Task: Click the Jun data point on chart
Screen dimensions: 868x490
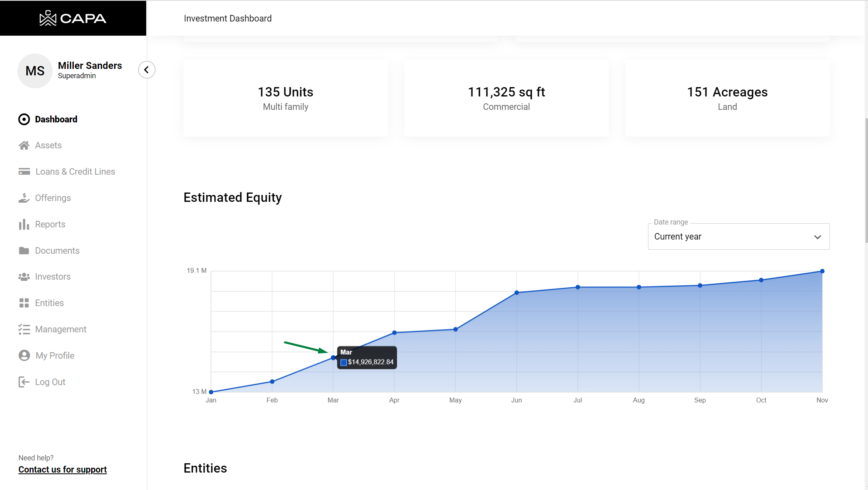Action: pos(516,293)
